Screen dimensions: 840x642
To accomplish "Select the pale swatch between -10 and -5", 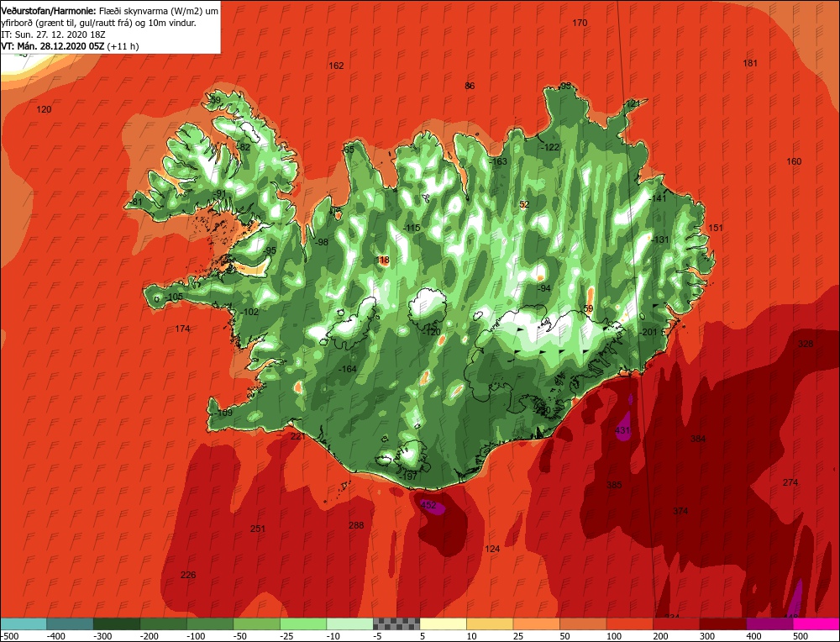I will click(349, 624).
